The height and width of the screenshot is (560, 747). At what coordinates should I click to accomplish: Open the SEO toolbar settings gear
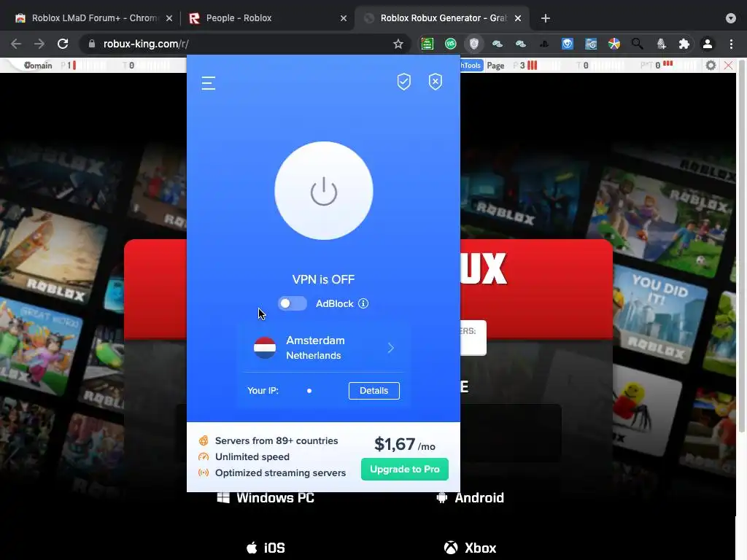point(711,65)
